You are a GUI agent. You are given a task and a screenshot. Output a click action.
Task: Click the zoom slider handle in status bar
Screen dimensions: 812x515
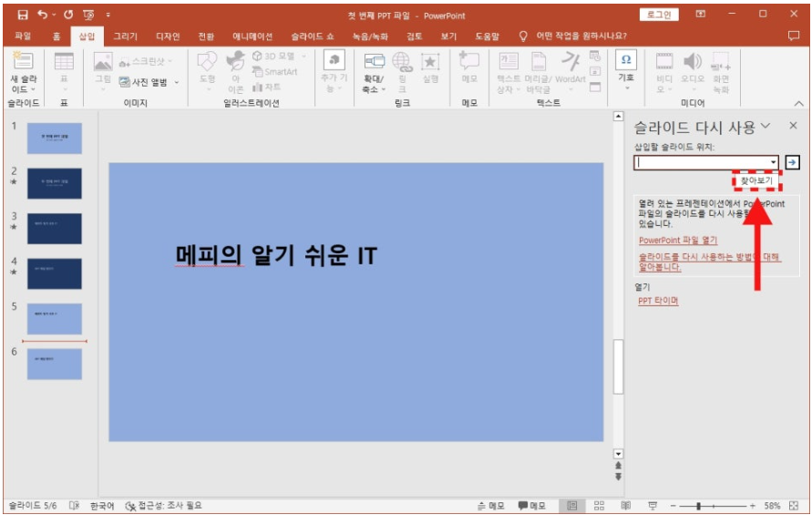click(699, 505)
